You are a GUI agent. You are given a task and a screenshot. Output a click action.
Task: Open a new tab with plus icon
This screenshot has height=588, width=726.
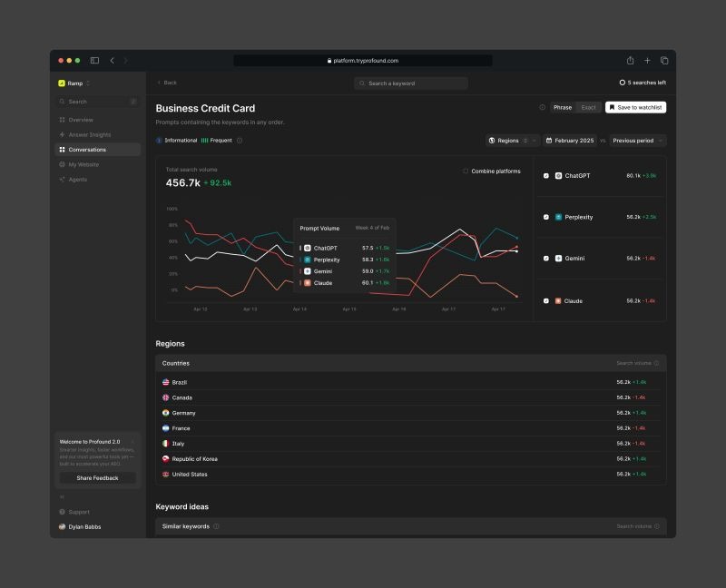coord(647,61)
